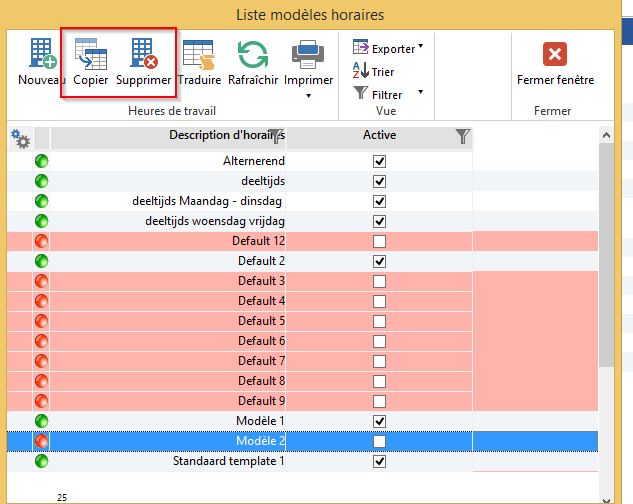The height and width of the screenshot is (504, 633).
Task: Open the Filtrer dropdown arrow
Action: pos(421,92)
